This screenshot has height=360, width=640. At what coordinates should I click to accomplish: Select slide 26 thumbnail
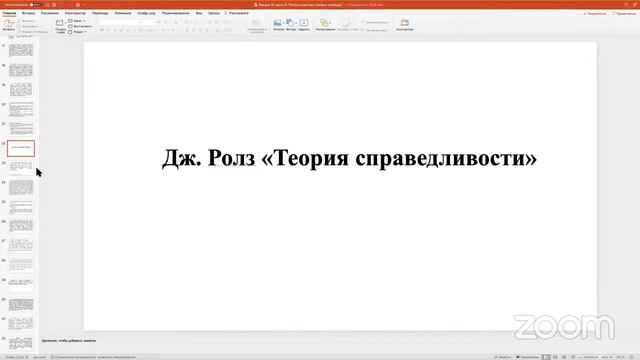(x=21, y=226)
